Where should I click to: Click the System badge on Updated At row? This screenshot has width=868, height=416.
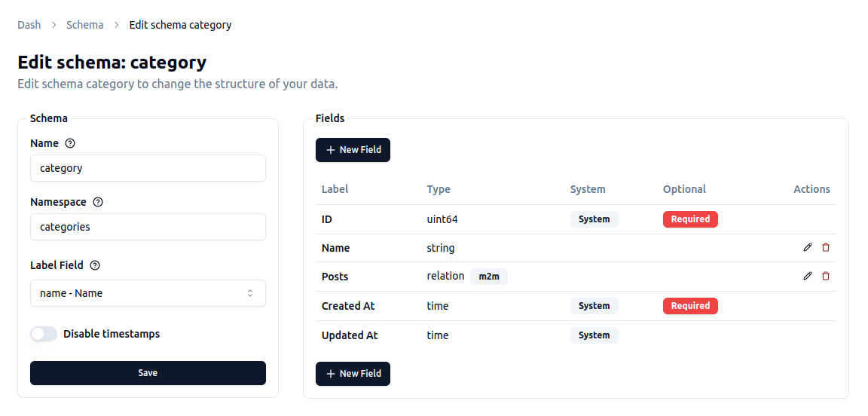(594, 335)
